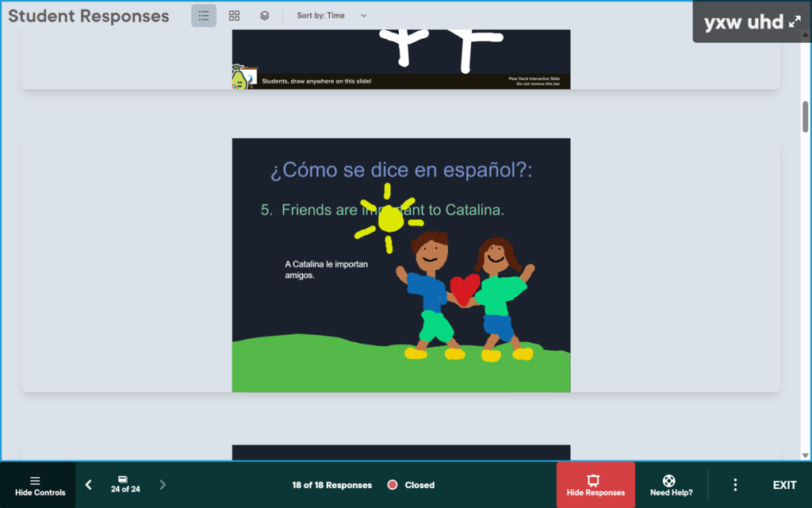Open the three-dot more options menu

[x=735, y=485]
